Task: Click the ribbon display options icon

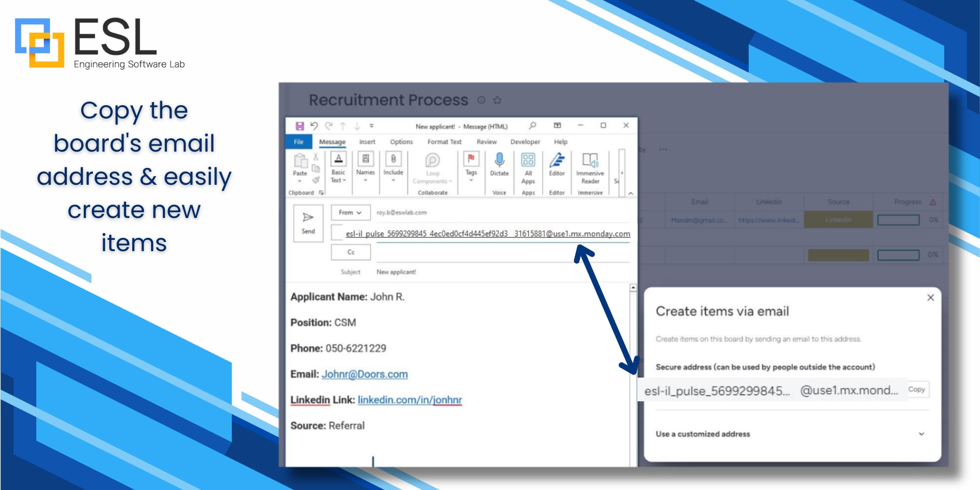Action: [x=557, y=125]
